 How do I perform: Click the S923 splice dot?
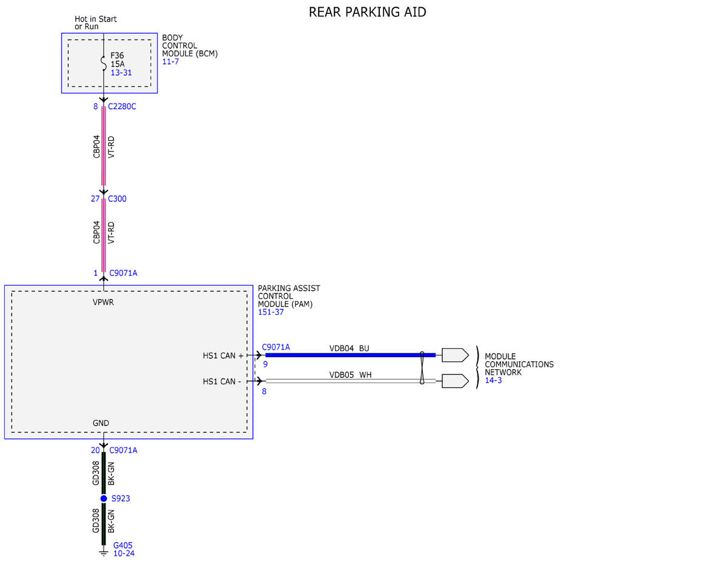(x=104, y=498)
